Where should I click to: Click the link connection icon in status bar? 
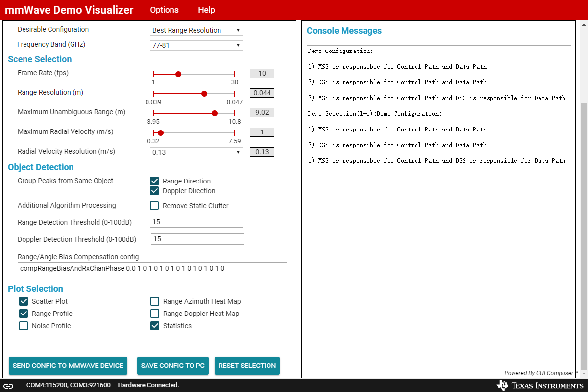8,386
